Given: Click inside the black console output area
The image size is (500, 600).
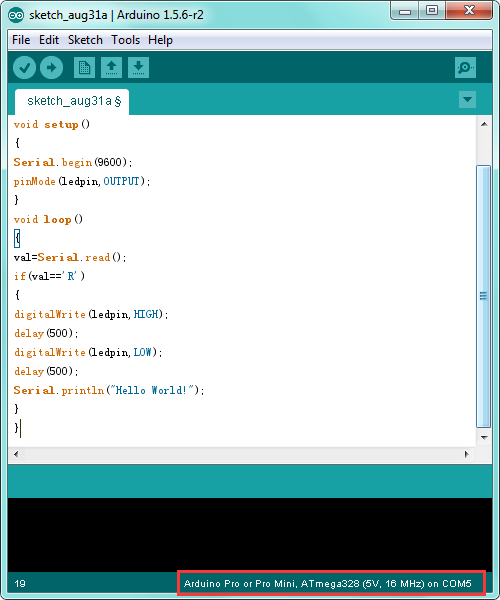Looking at the screenshot, I should point(250,535).
